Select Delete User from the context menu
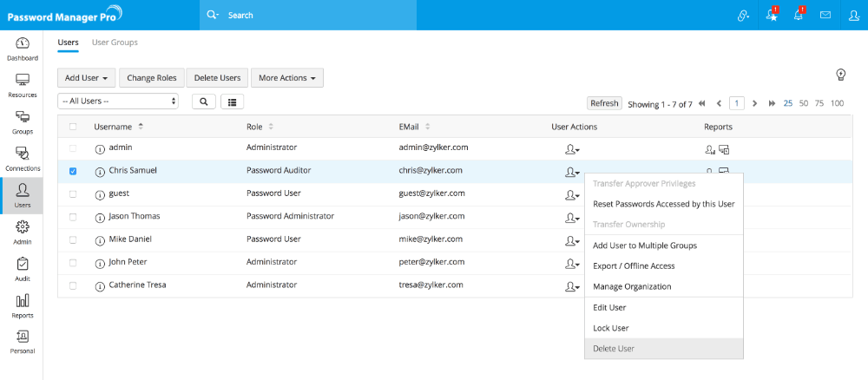This screenshot has height=380, width=868. point(614,349)
